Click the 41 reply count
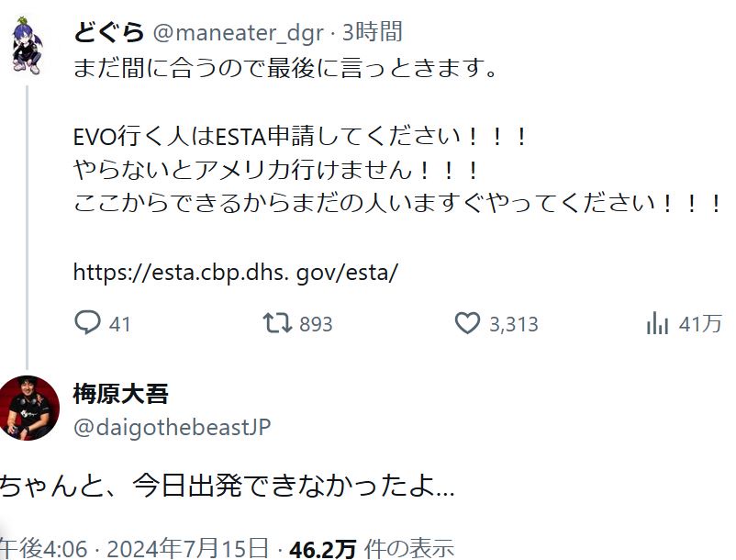The width and height of the screenshot is (736, 560). (119, 324)
